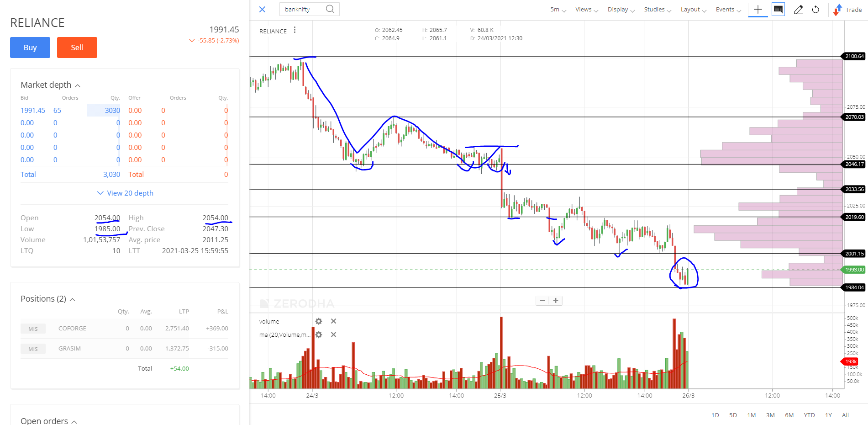Open RELIANCE series options menu dots

coord(295,30)
